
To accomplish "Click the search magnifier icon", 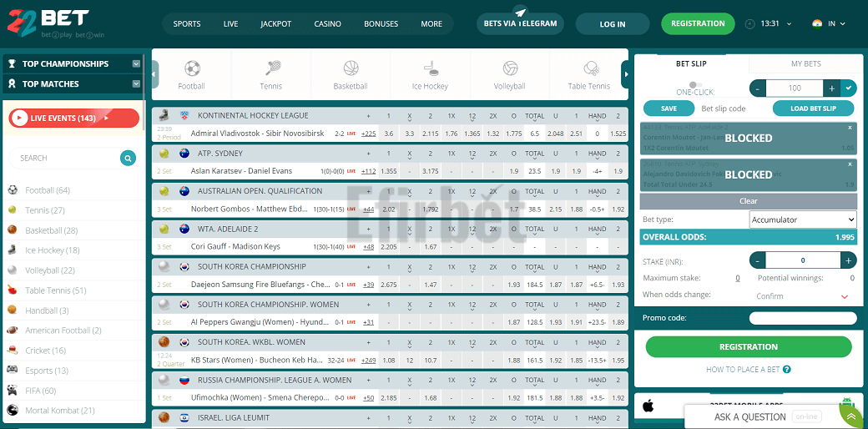I will tap(128, 159).
